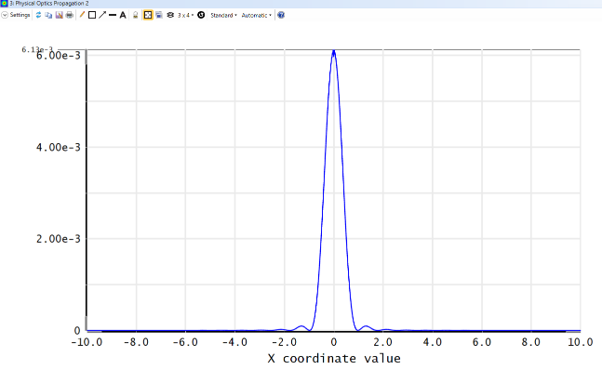The width and height of the screenshot is (602, 370).
Task: Toggle the window lock icon
Action: click(136, 15)
